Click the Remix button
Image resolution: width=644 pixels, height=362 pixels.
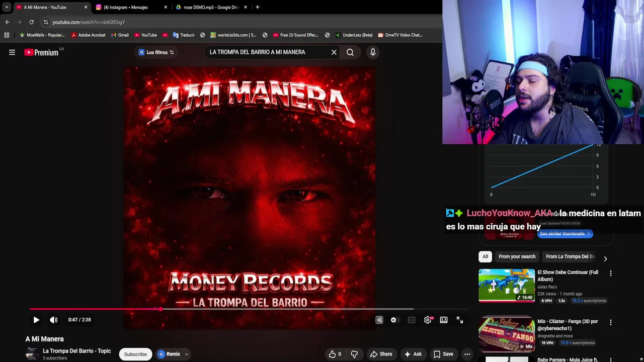169,354
